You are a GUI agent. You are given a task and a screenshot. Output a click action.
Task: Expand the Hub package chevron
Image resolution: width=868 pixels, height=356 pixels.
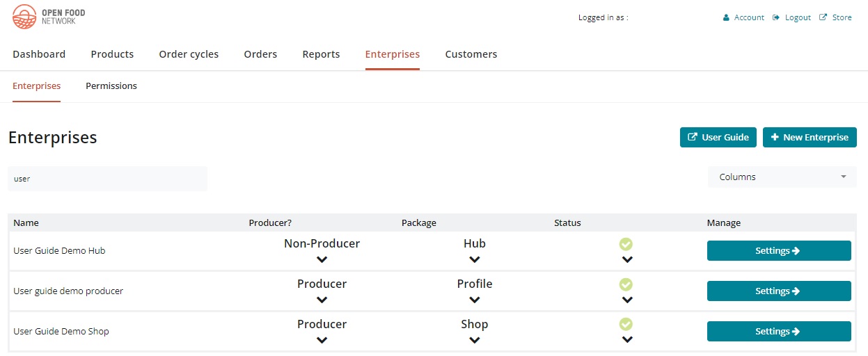474,260
